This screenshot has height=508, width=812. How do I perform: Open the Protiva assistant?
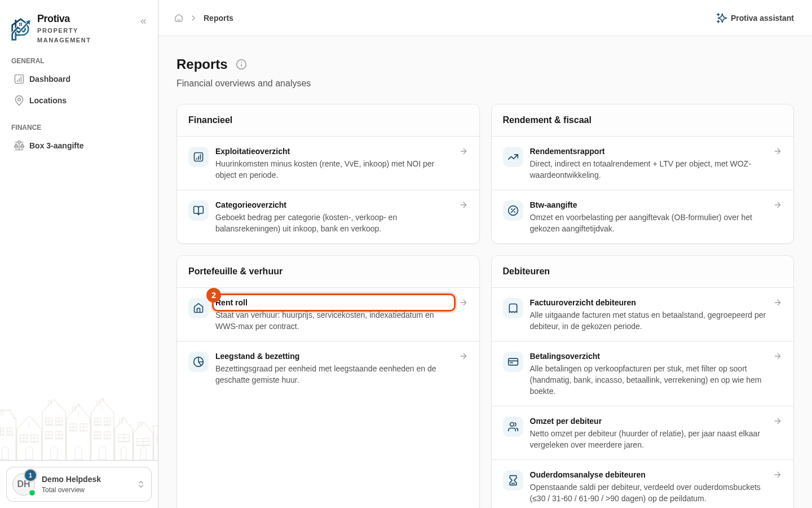pos(755,18)
